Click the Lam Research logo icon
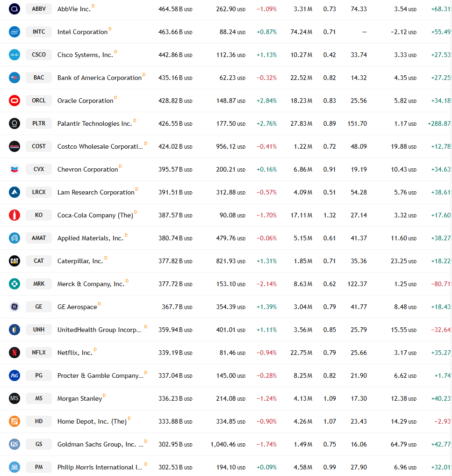 (14, 192)
